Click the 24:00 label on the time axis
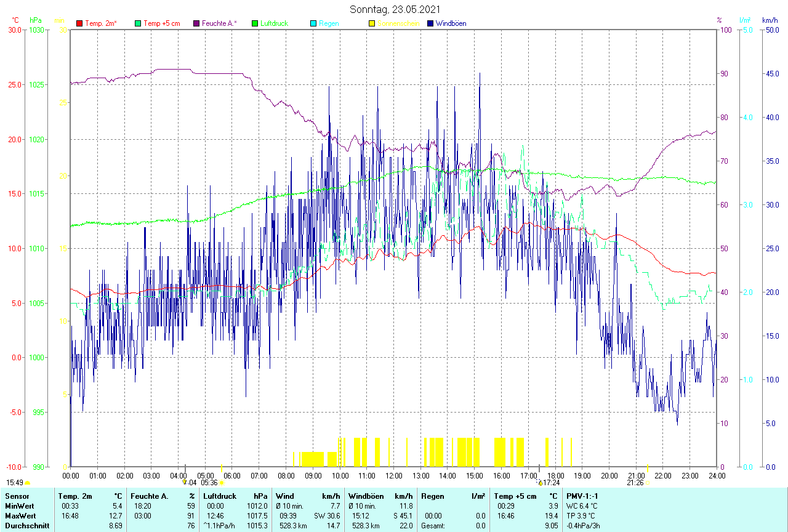 click(717, 475)
